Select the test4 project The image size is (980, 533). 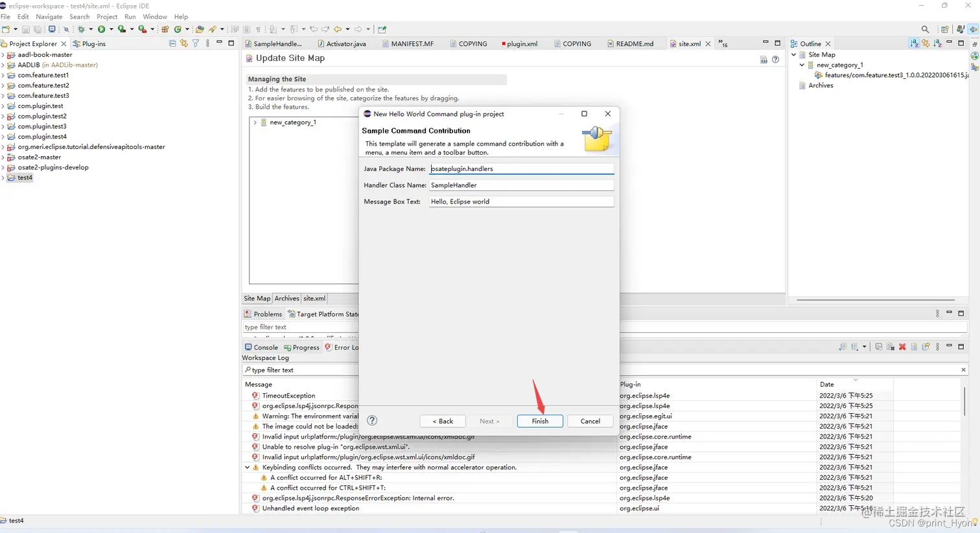click(x=25, y=177)
